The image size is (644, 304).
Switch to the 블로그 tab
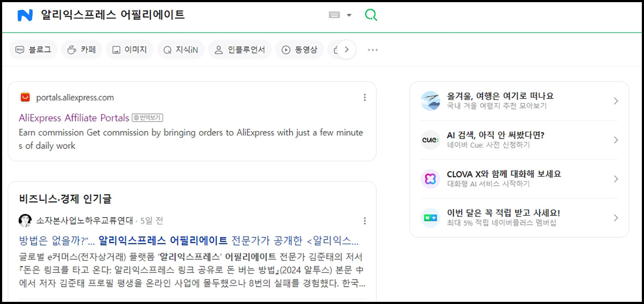[33, 50]
